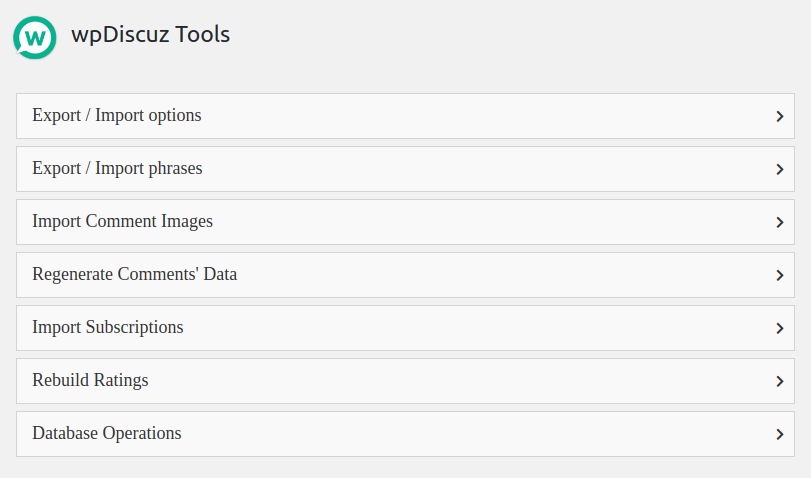Viewport: 811px width, 478px height.
Task: Select the Export / Import phrases title text
Action: 117,169
